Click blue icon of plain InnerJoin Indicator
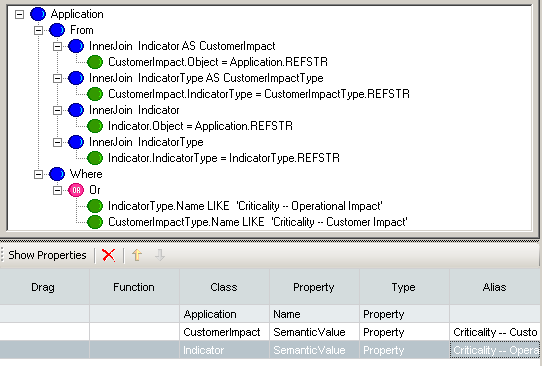This screenshot has width=542, height=366. 76,110
